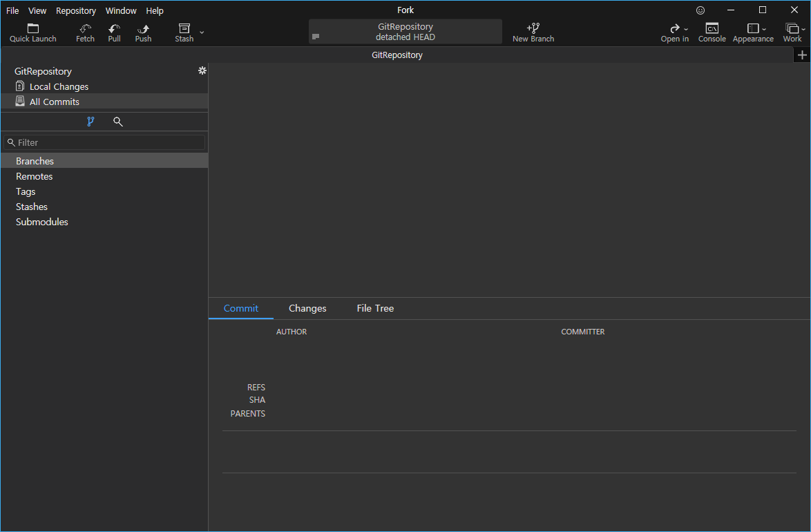Expand the Stash dropdown arrow
This screenshot has height=532, width=811.
pyautogui.click(x=202, y=32)
